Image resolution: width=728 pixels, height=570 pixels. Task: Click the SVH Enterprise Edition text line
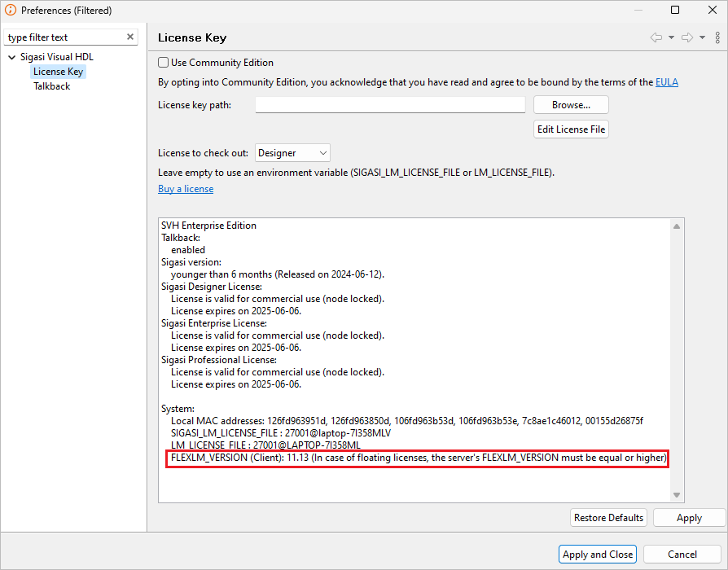(x=208, y=226)
